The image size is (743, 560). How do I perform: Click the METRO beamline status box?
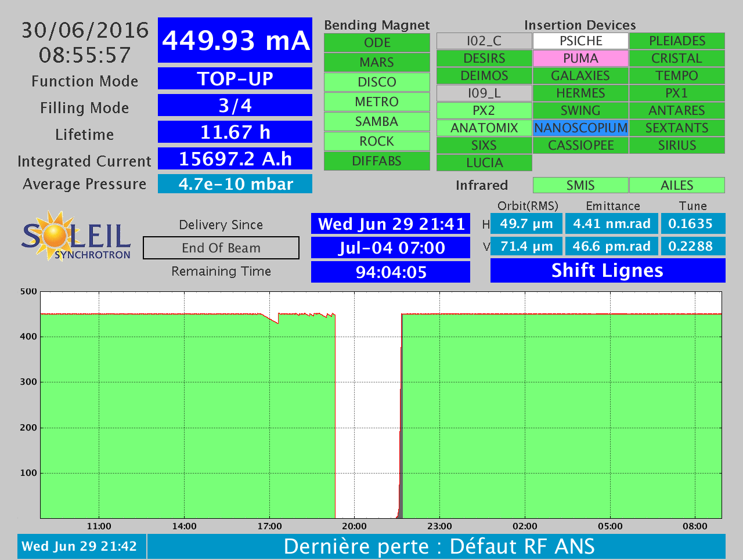coord(377,102)
